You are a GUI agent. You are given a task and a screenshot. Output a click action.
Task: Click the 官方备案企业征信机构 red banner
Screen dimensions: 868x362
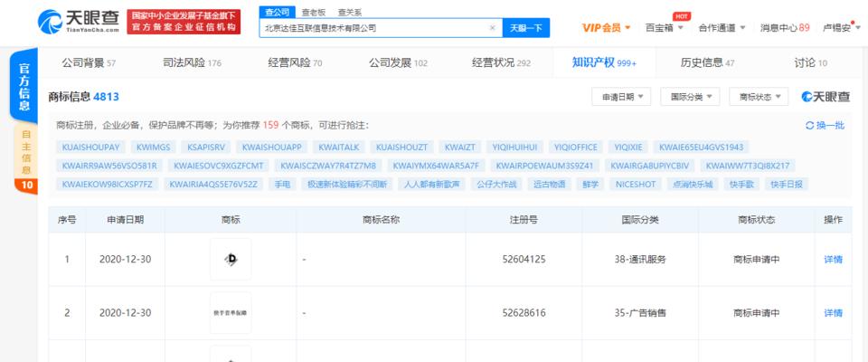point(184,22)
